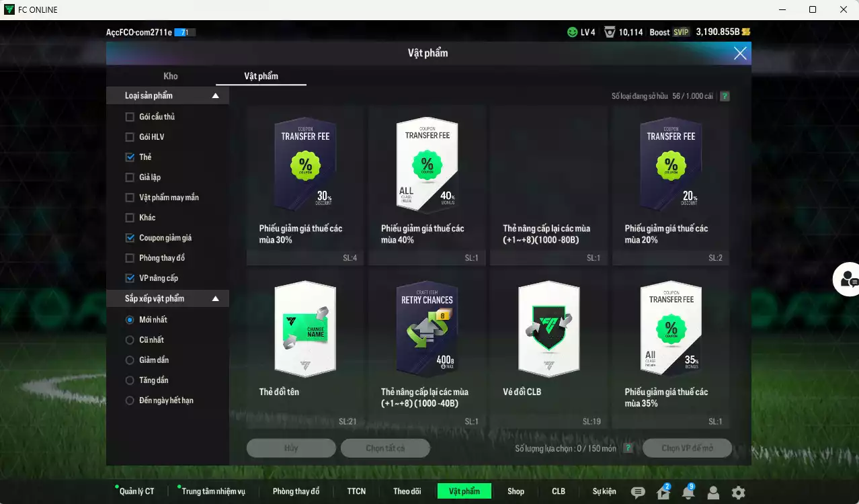Select the Cũ nhất sort option
Screen dimensions: 859x504
[x=130, y=340]
